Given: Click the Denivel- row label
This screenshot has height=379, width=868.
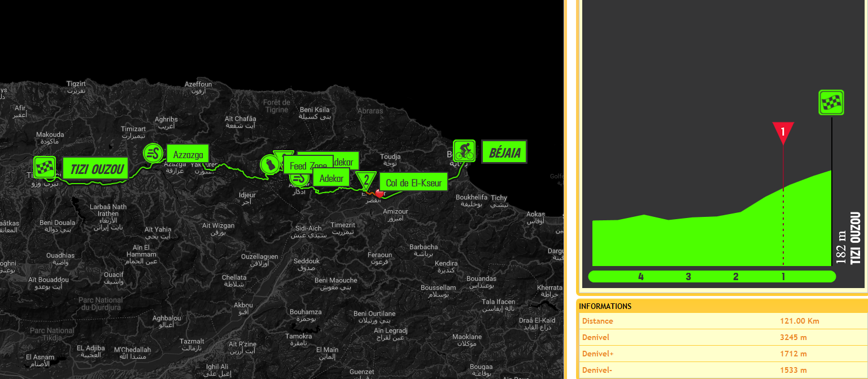Looking at the screenshot, I should click(x=597, y=370).
